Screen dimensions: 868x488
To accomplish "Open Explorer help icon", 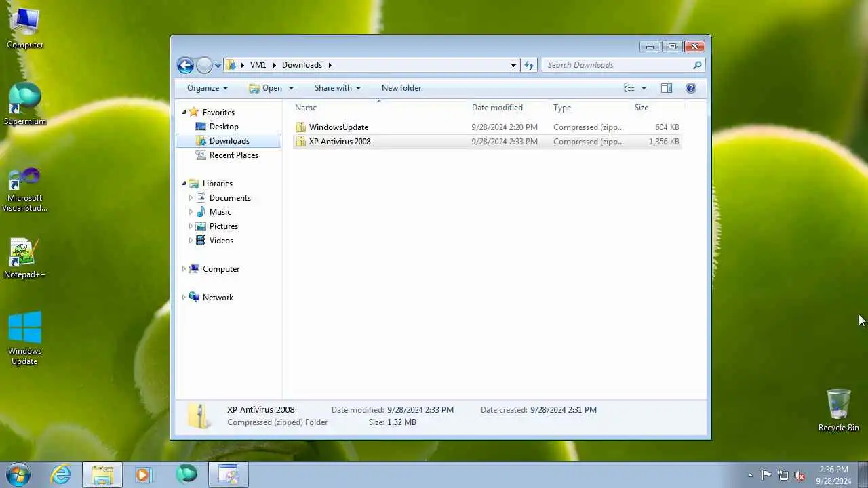I will (x=691, y=88).
